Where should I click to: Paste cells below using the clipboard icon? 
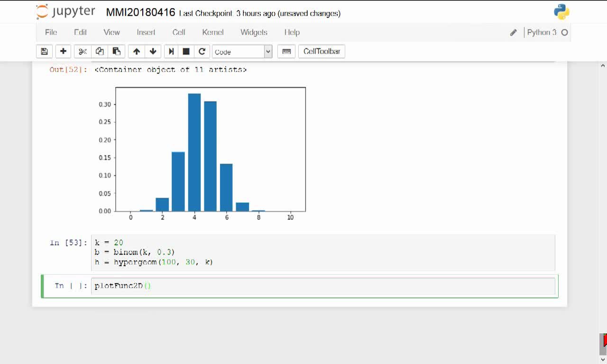(x=116, y=52)
